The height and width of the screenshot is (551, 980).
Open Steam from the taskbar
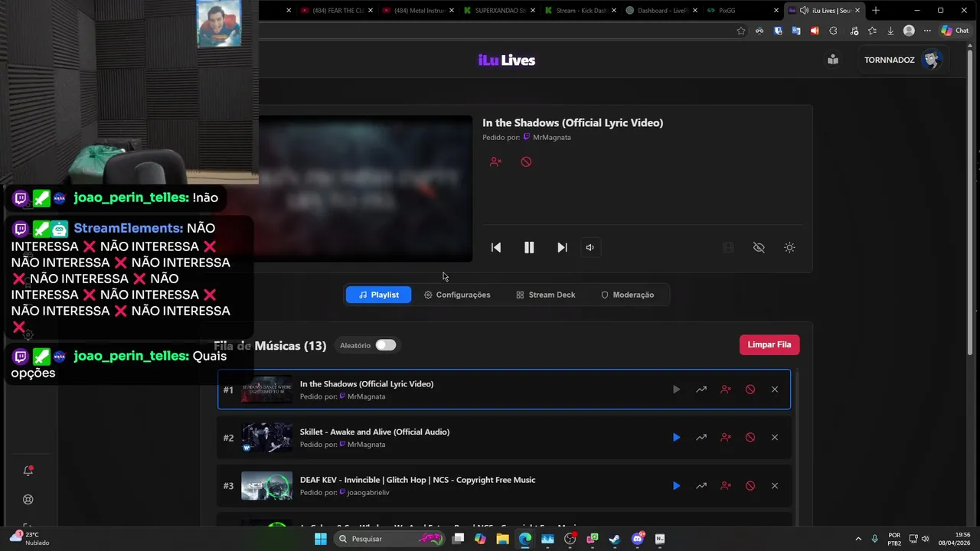coord(614,539)
